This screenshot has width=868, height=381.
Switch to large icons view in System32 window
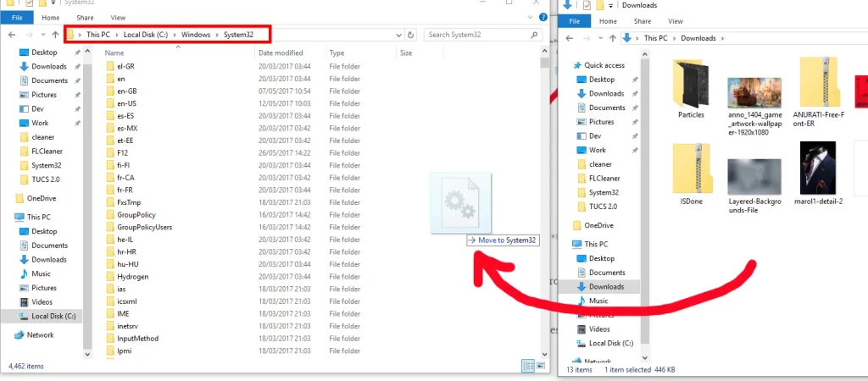pyautogui.click(x=541, y=366)
